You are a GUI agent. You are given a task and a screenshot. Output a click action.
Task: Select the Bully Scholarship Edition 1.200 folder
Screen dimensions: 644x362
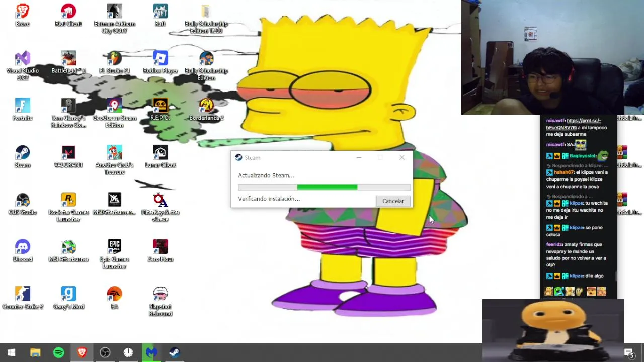coord(206,19)
